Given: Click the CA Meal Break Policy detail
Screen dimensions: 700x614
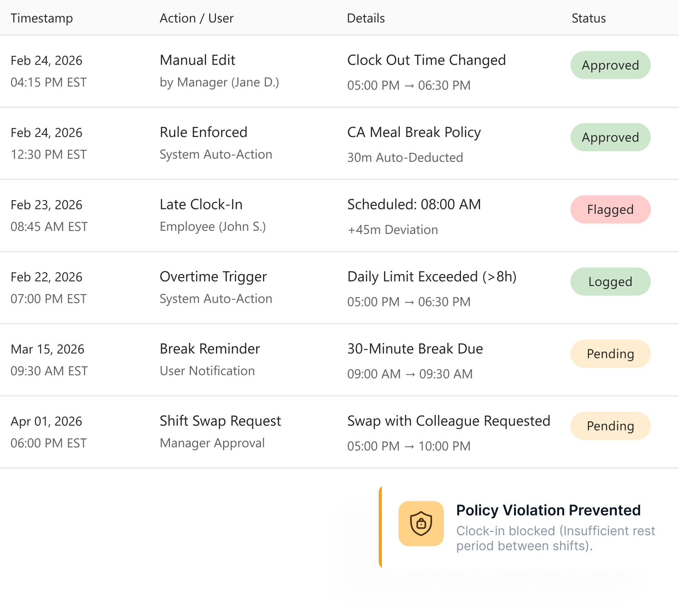Looking at the screenshot, I should tap(414, 132).
